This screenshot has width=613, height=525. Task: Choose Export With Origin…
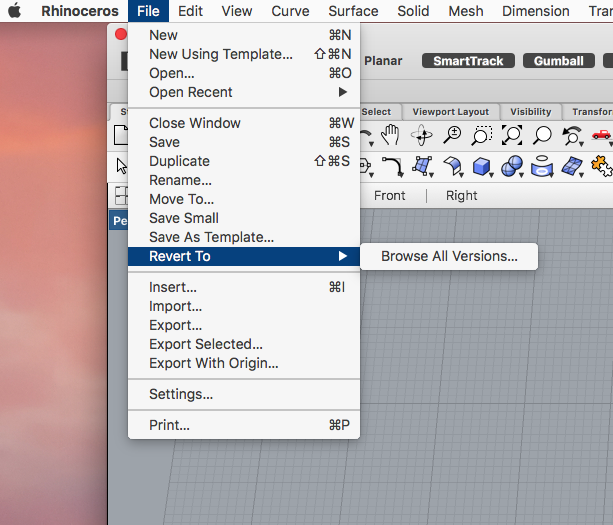tap(244, 363)
